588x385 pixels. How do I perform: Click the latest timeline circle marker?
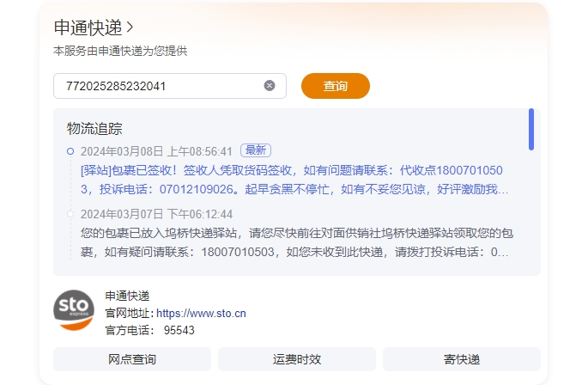70,151
